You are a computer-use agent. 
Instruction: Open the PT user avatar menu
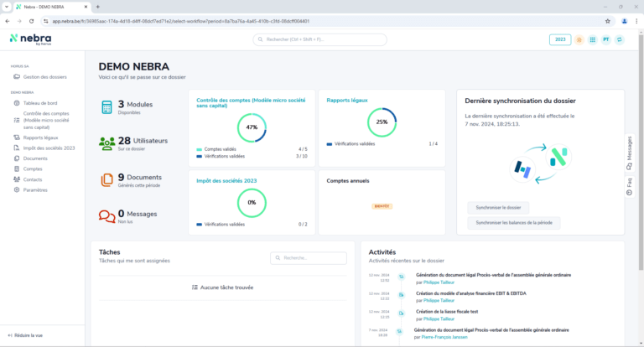click(605, 40)
